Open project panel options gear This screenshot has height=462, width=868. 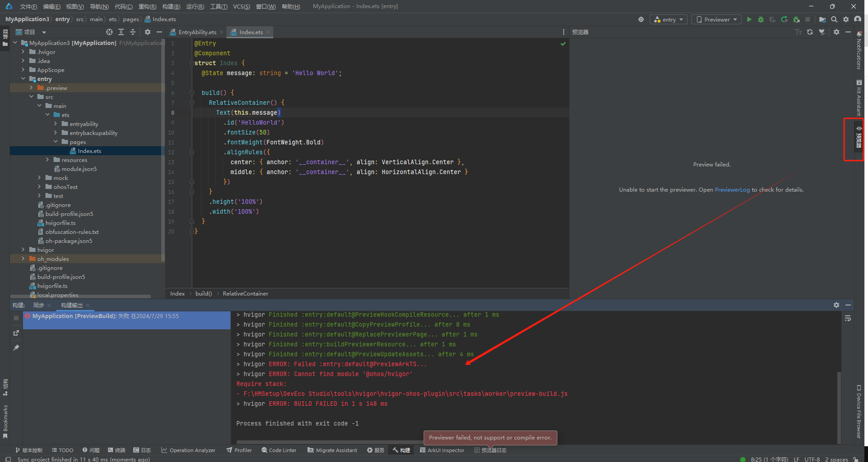tap(148, 32)
